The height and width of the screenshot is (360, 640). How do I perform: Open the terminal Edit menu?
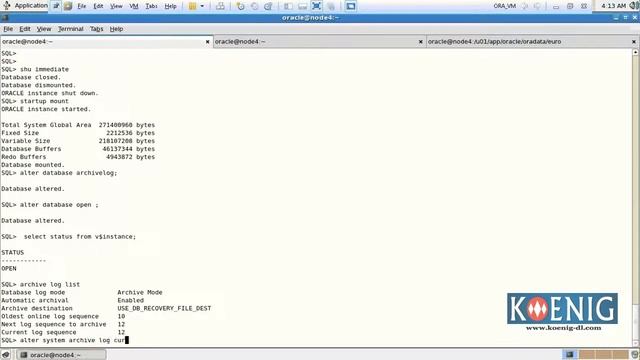coord(24,29)
